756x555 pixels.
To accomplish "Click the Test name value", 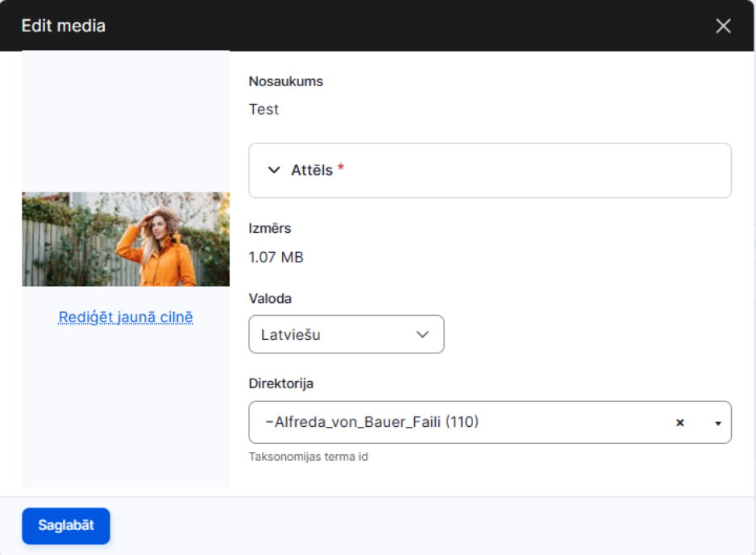I will point(264,110).
